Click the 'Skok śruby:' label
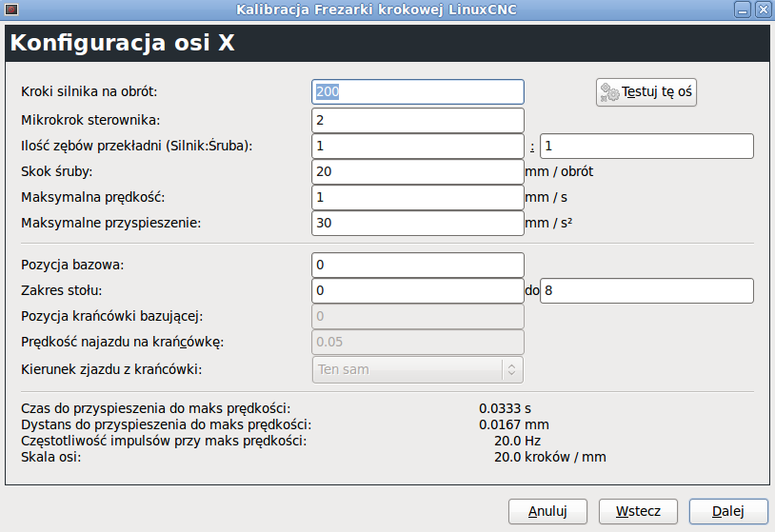The width and height of the screenshot is (775, 532). 57,171
